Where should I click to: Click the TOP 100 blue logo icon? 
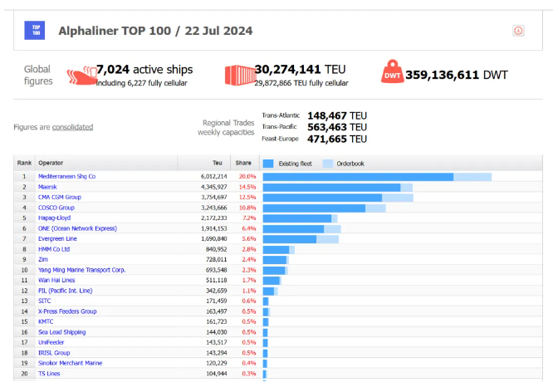click(x=35, y=30)
